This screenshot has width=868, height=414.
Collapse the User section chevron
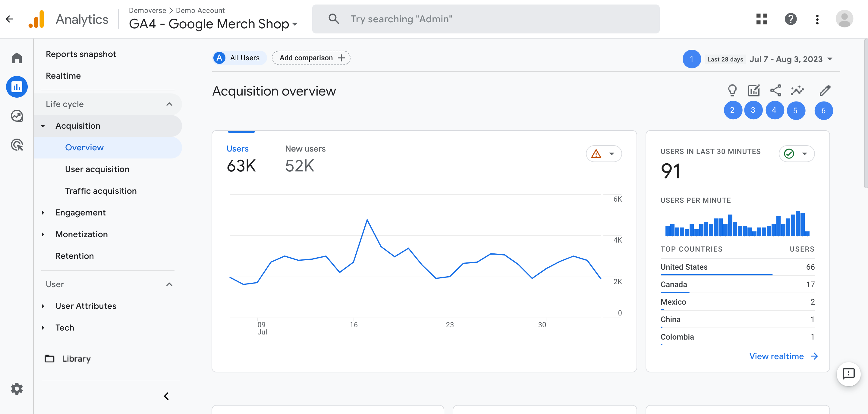169,284
